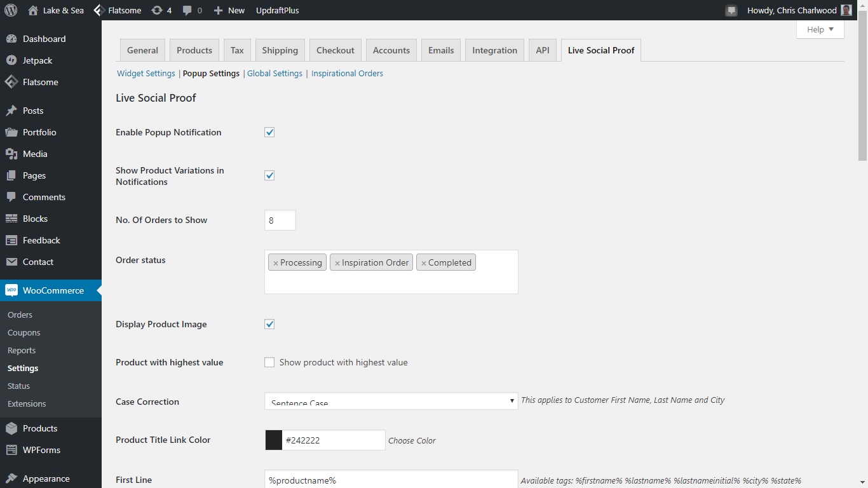Switch to the Checkout tab
Screen dimensions: 868x488
(336, 50)
